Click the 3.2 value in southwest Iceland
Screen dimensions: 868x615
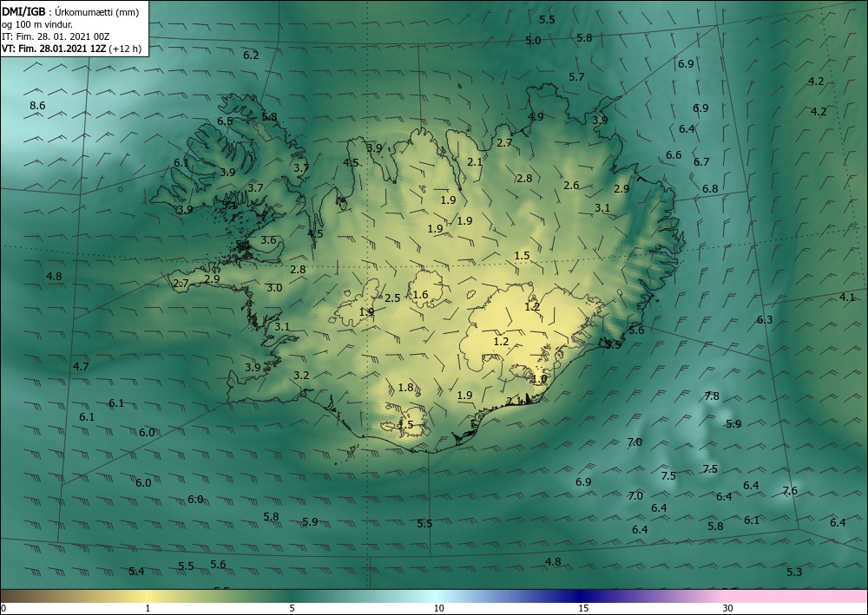pyautogui.click(x=301, y=375)
